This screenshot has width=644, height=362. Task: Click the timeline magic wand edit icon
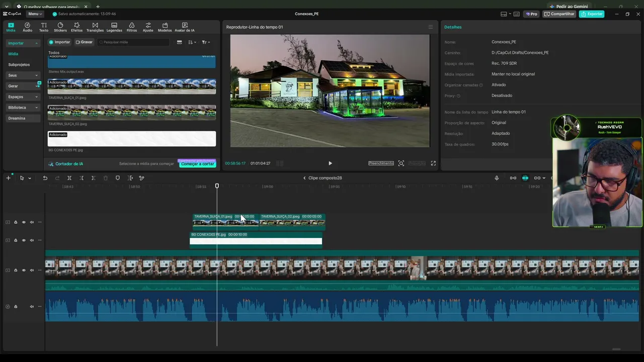142,178
